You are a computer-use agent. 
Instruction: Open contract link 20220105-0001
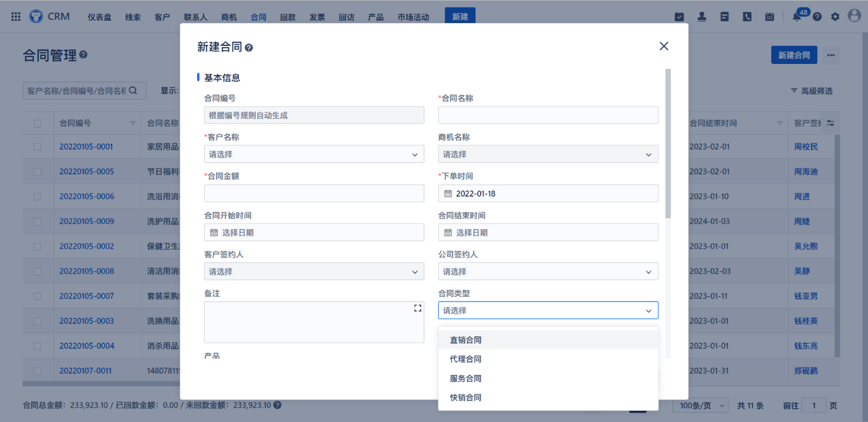point(86,147)
